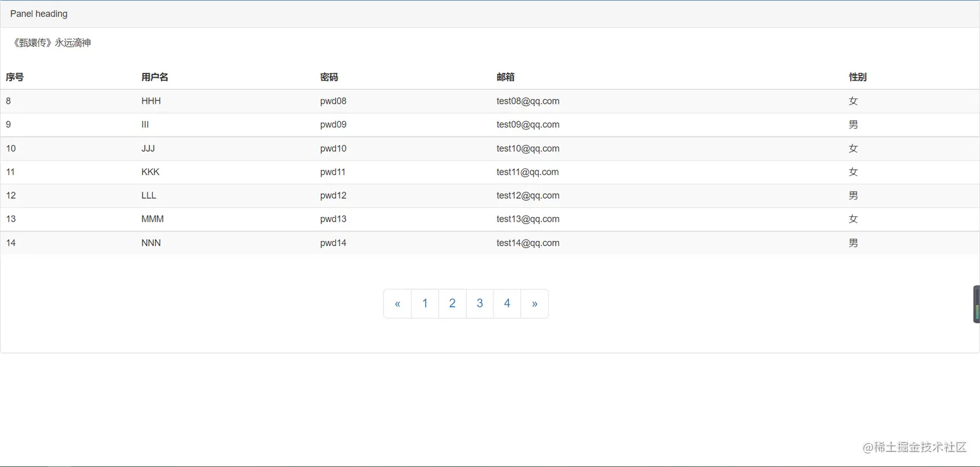Open page 2 in pagination

(452, 304)
